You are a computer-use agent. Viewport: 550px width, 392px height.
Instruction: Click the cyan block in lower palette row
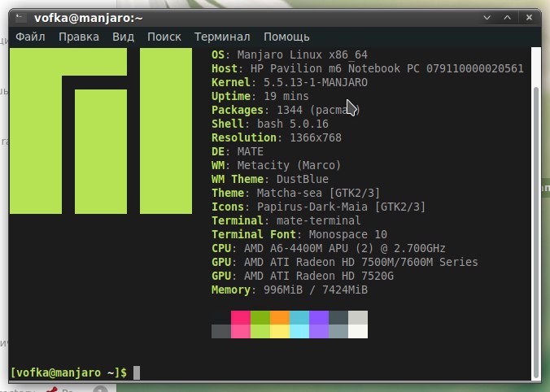click(299, 331)
